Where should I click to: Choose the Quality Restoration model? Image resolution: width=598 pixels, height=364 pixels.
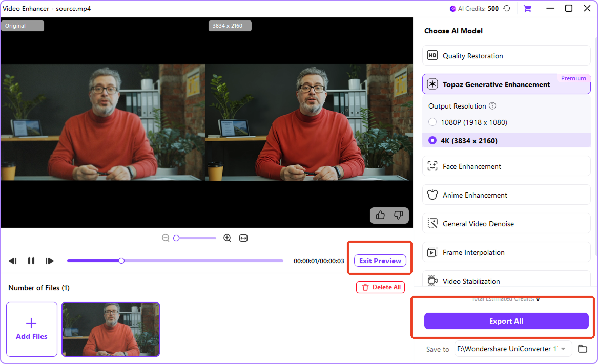[506, 56]
